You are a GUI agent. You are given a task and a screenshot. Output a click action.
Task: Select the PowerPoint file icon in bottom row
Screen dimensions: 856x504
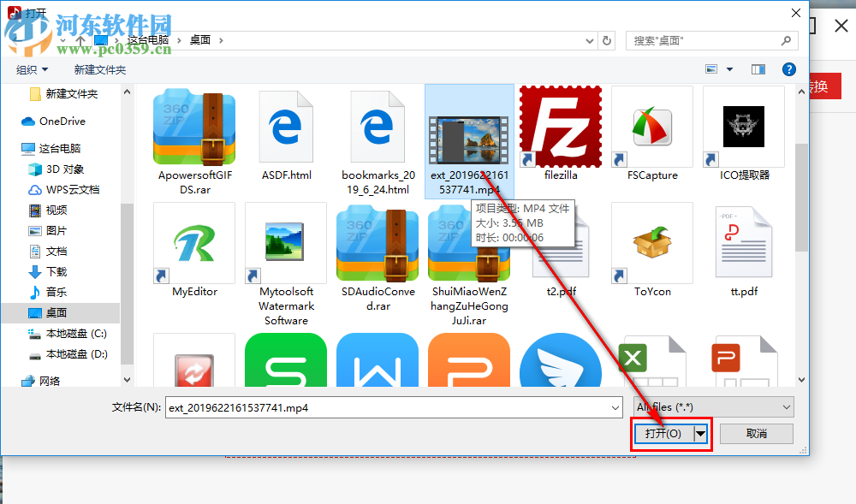pos(744,361)
